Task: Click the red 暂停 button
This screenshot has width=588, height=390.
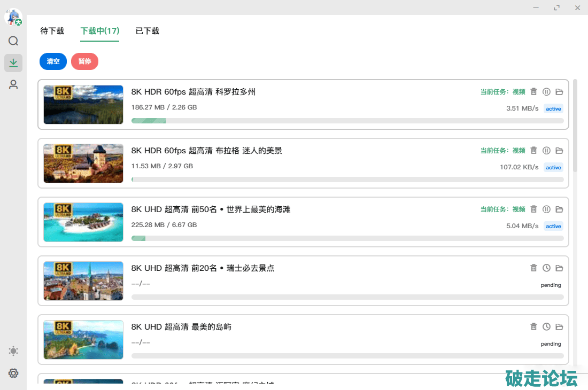Action: coord(84,61)
